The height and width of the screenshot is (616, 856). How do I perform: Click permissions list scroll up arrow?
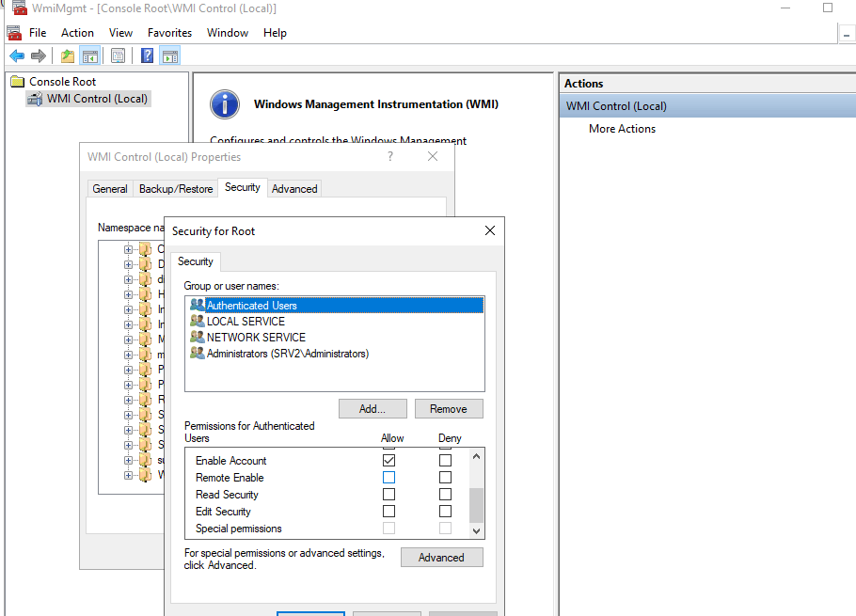coord(477,456)
